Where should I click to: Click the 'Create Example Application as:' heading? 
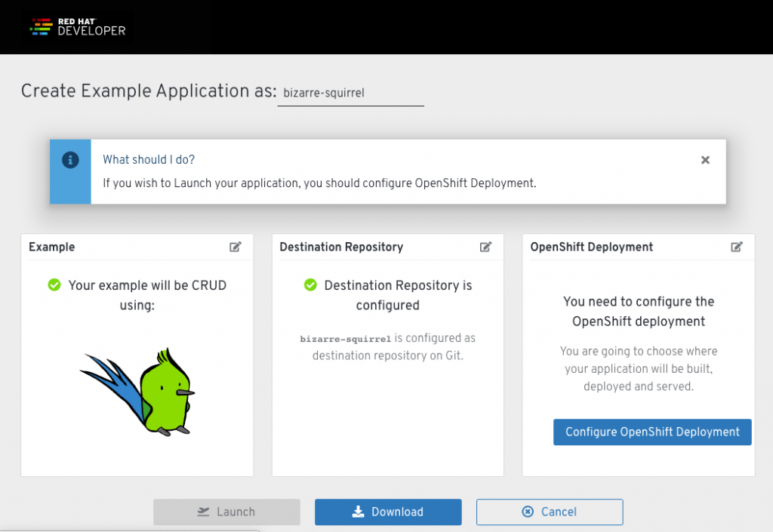149,91
